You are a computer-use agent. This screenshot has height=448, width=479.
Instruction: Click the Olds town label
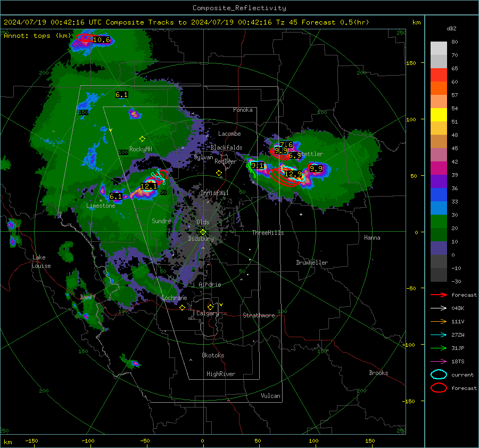click(203, 222)
